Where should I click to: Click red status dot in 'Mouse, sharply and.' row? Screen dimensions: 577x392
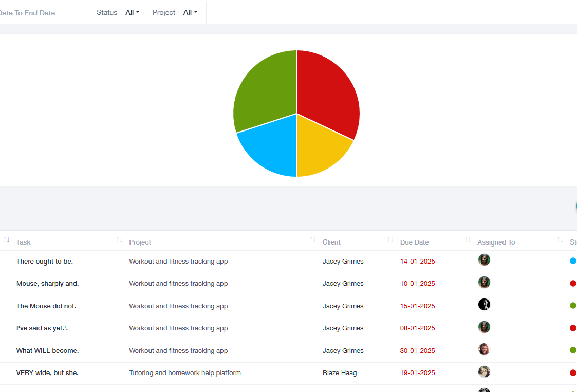tap(573, 284)
